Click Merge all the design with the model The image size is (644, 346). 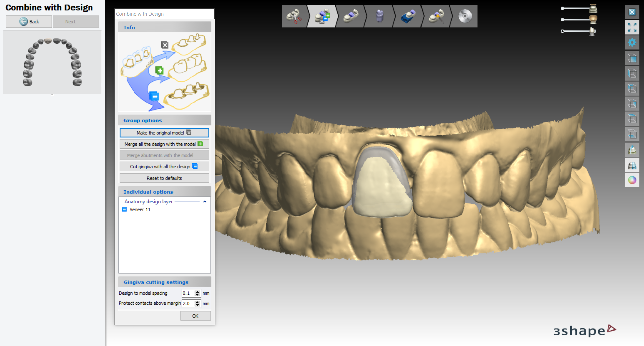click(x=164, y=144)
